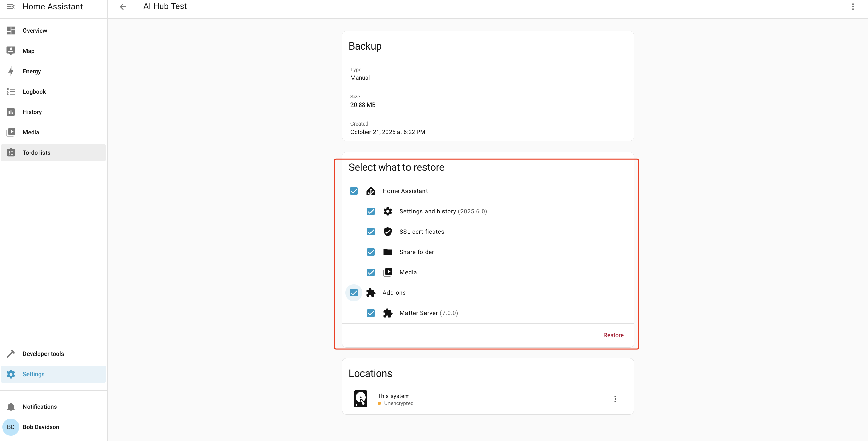
Task: Click the Home Assistant logo icon in restore list
Action: click(x=371, y=191)
